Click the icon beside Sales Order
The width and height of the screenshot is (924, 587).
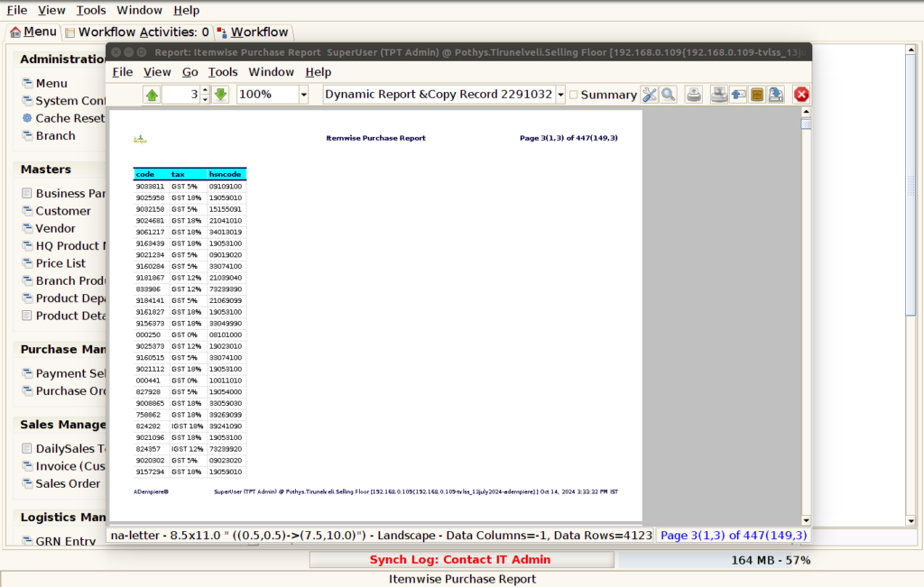click(27, 482)
